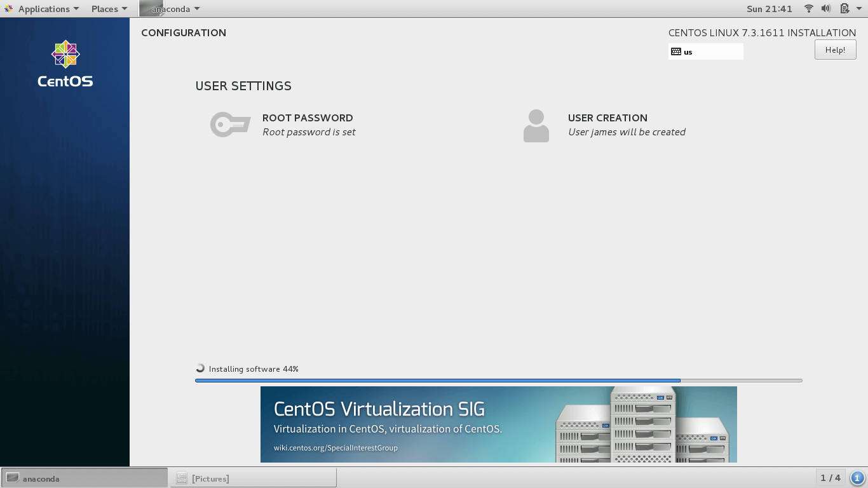Click wiki.centos.org/SpecialInterestGroup link in banner
The height and width of the screenshot is (488, 868).
click(x=336, y=448)
